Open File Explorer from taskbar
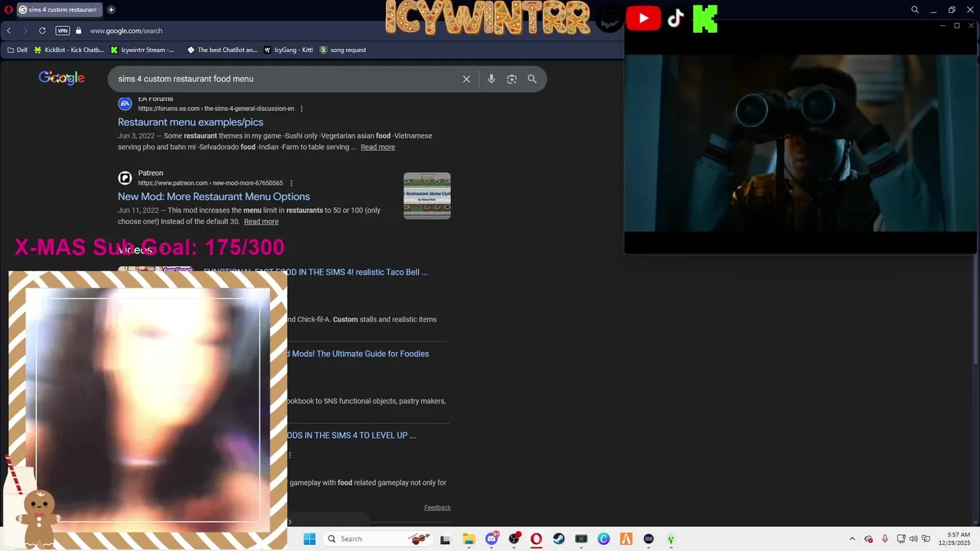Screen dimensions: 980x551 tap(469, 539)
